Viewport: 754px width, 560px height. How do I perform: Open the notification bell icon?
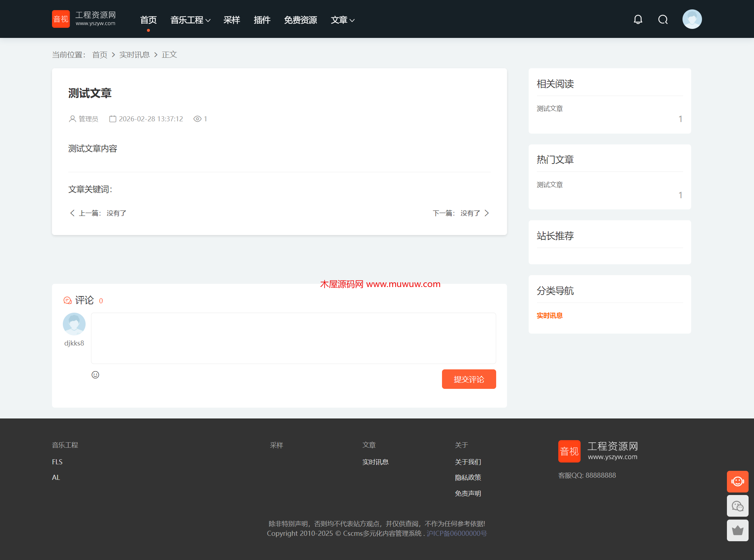pos(638,19)
